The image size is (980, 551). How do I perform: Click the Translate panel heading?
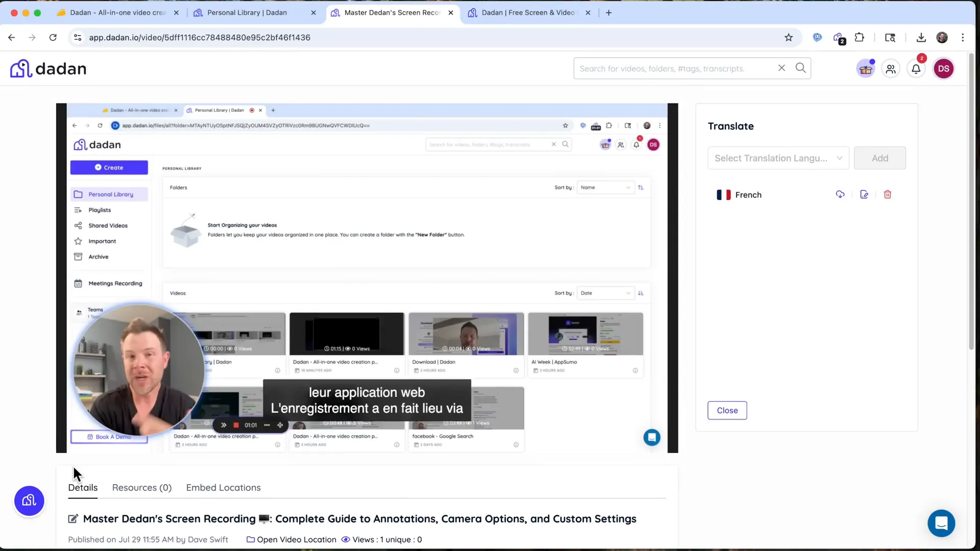(x=730, y=126)
